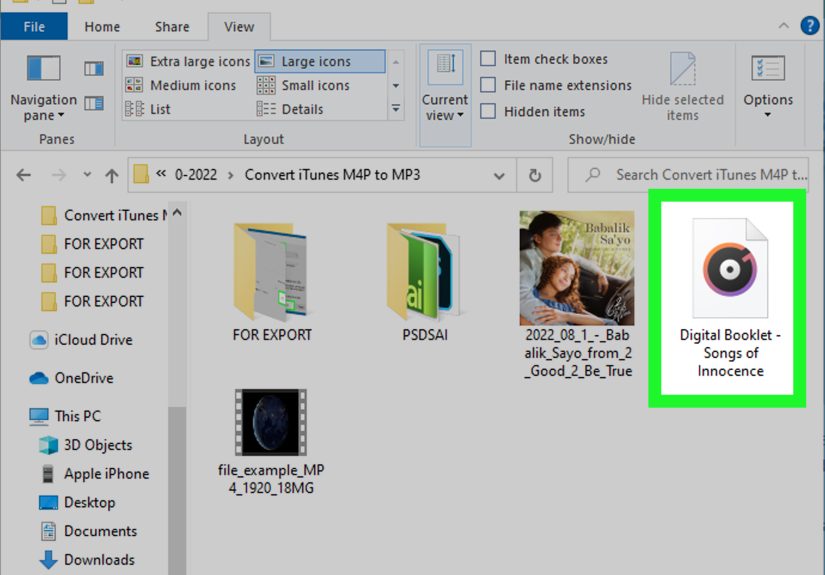825x575 pixels.
Task: Open the File menu tab
Action: [34, 26]
